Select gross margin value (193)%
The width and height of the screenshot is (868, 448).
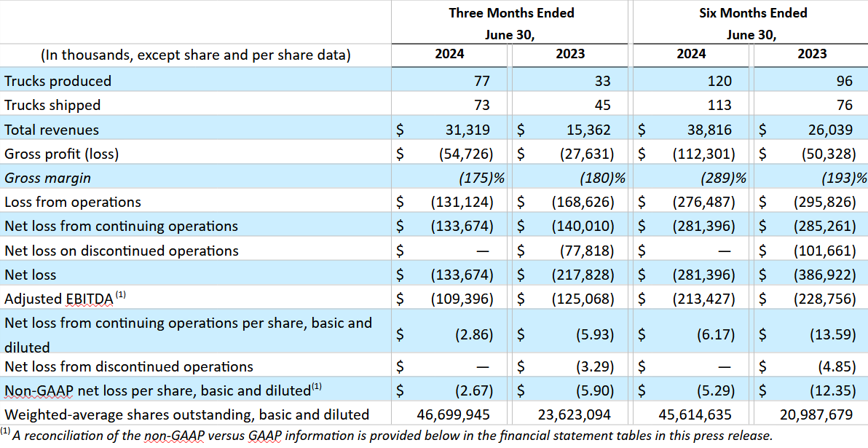(x=845, y=178)
